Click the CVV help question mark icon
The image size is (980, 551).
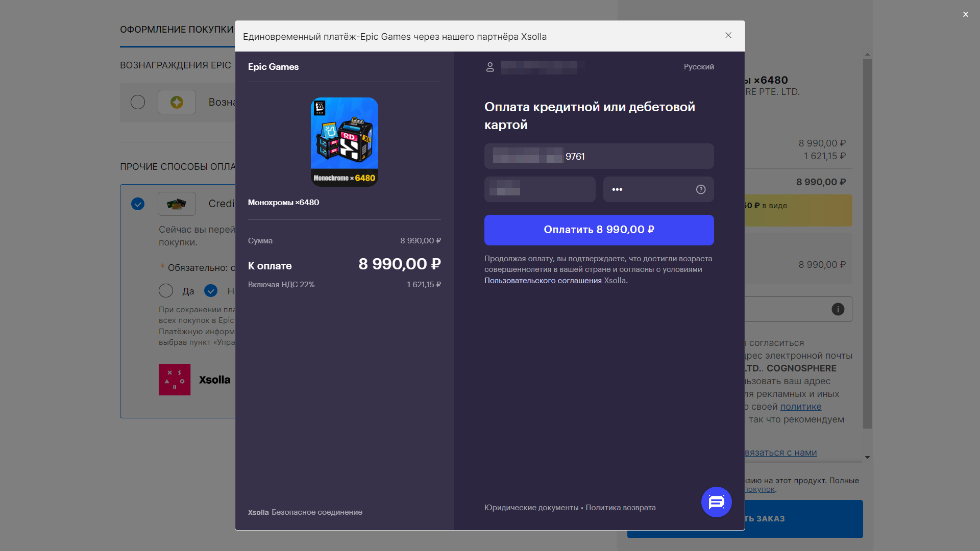701,189
